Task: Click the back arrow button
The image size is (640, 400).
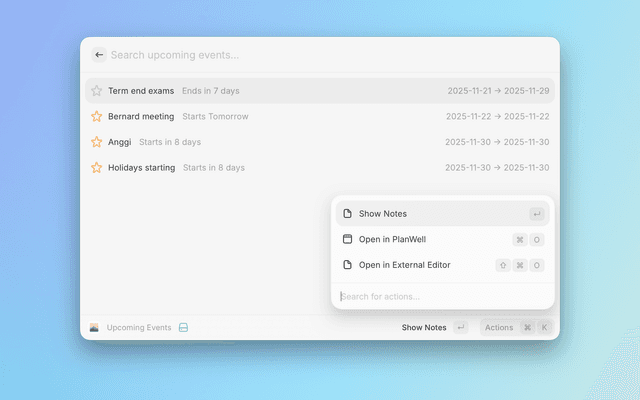Action: tap(99, 55)
